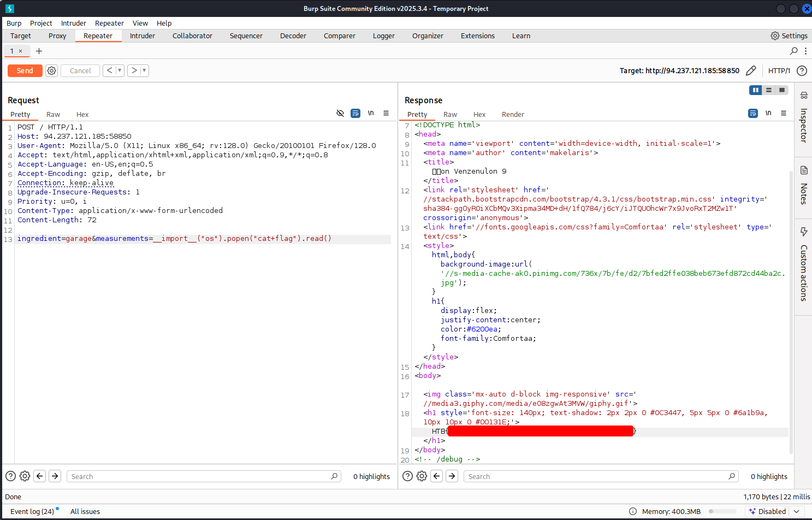Click memory usage progress bar
This screenshot has height=520, width=812.
pyautogui.click(x=722, y=511)
